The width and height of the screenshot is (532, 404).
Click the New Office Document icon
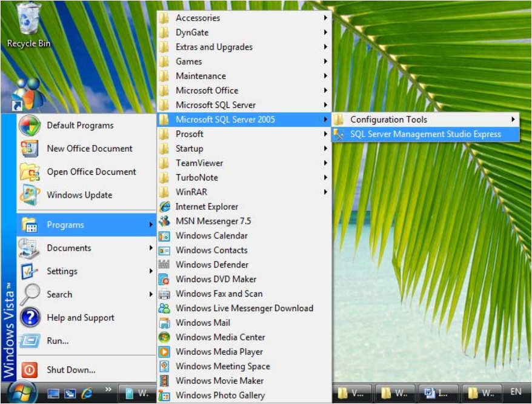(x=30, y=149)
